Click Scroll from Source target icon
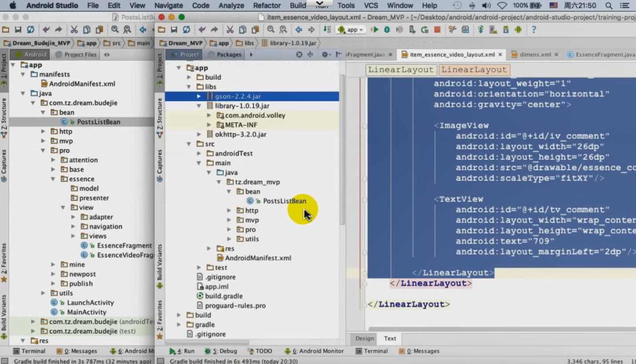636x364 pixels. (299, 55)
